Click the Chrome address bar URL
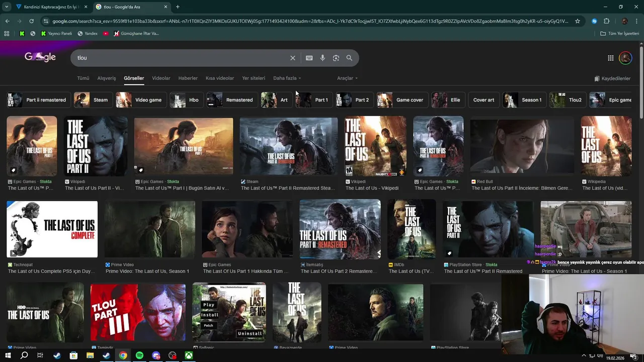 [310, 21]
